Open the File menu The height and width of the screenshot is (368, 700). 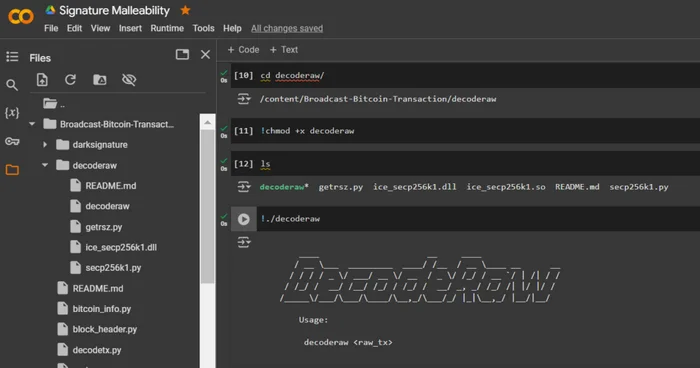pyautogui.click(x=51, y=28)
